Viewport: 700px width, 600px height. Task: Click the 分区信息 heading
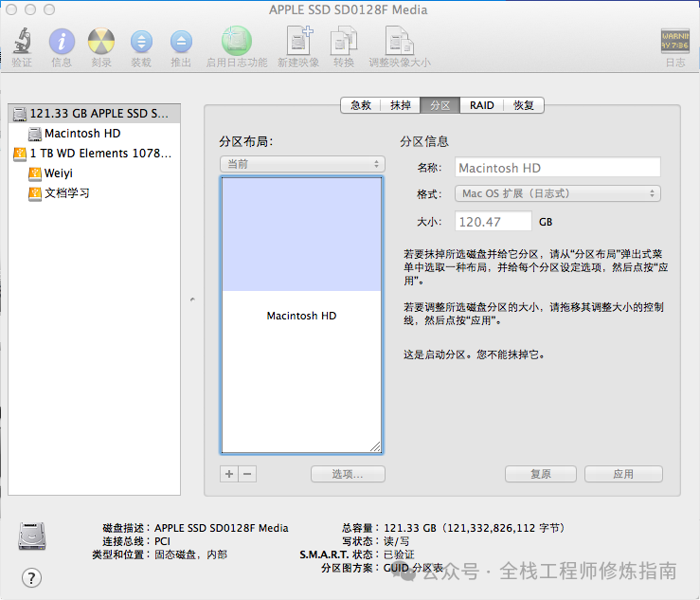(424, 141)
